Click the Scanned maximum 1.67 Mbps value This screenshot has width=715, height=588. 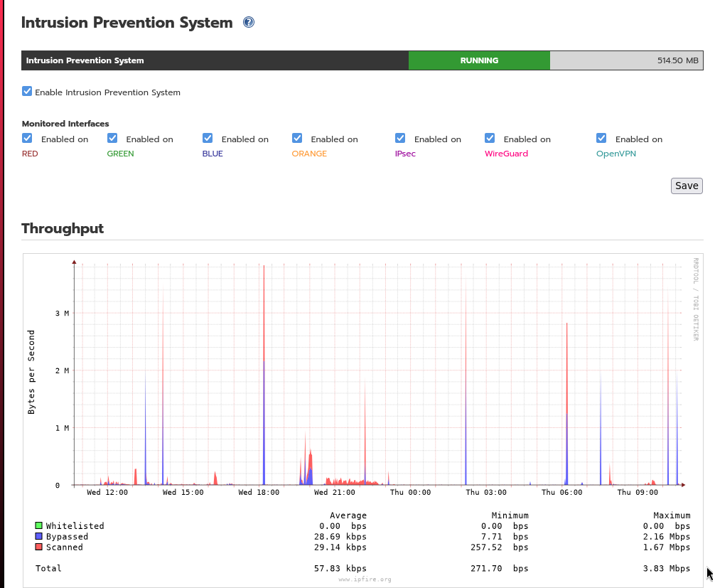point(667,547)
